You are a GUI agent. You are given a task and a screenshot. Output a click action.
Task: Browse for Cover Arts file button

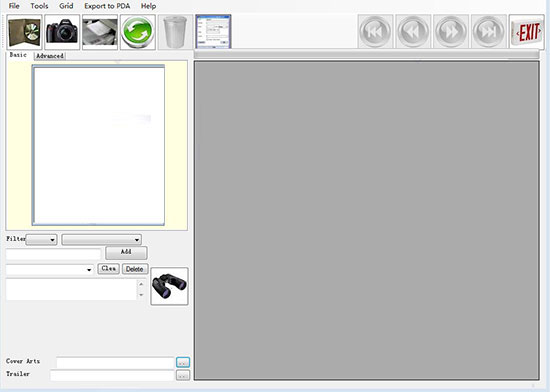[x=183, y=362]
